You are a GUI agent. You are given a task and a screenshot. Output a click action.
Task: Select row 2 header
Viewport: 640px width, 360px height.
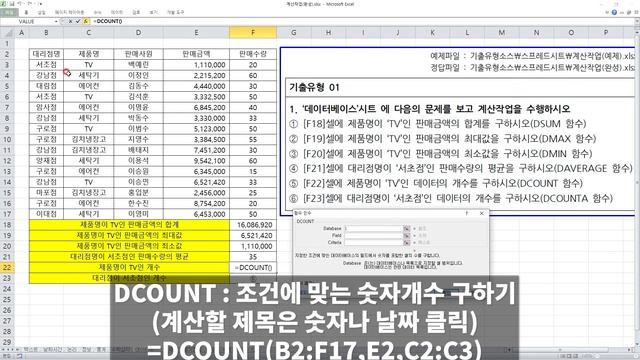point(7,54)
